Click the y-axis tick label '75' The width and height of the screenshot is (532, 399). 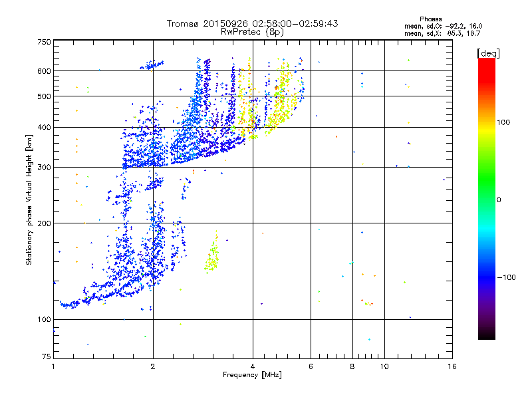tap(47, 356)
